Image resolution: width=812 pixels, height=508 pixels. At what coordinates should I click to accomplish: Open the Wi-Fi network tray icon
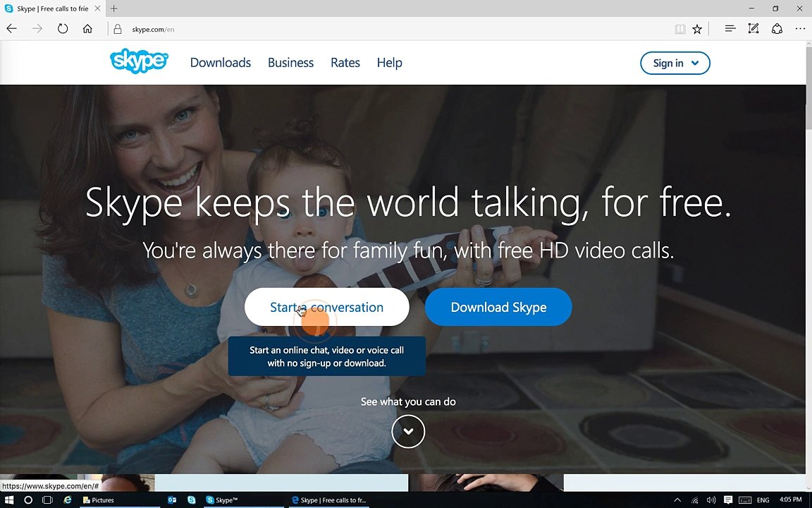[x=695, y=500]
